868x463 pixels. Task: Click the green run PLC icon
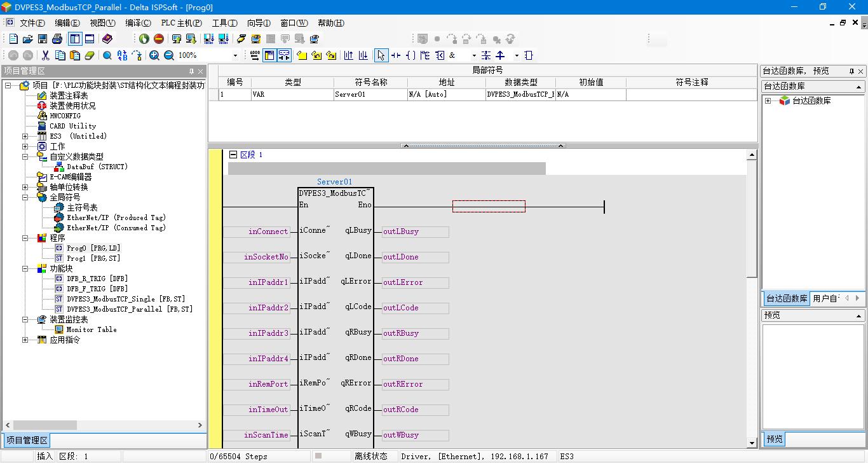coord(144,39)
